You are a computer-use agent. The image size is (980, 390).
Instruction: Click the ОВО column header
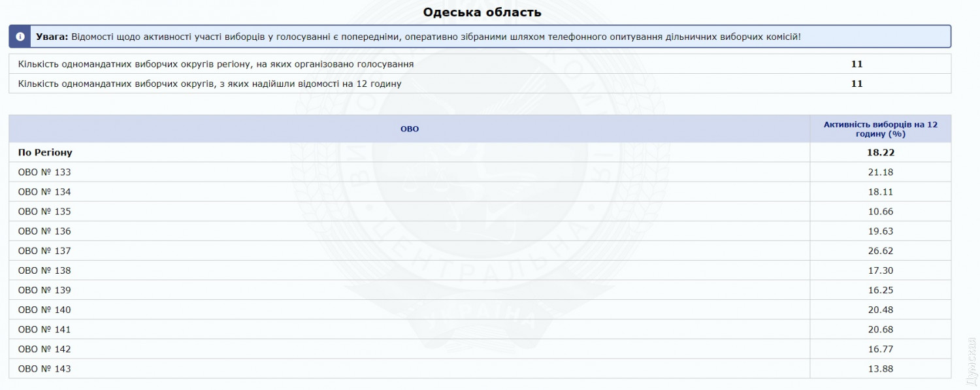(409, 129)
